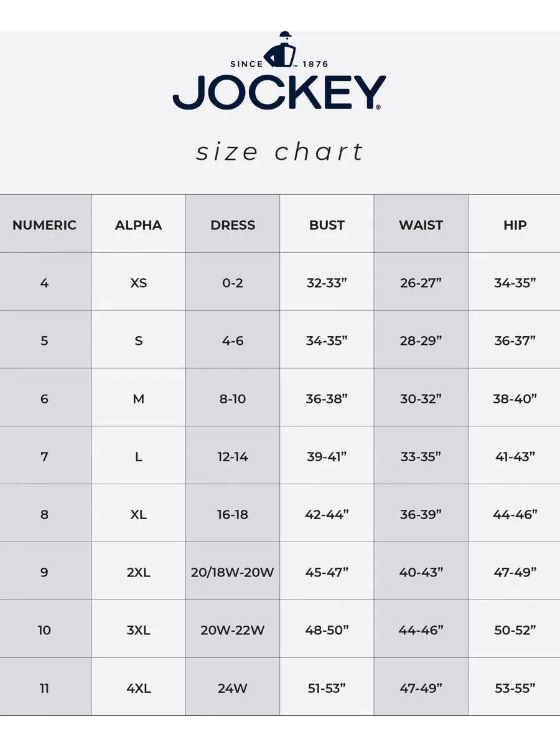The image size is (560, 747).
Task: Click the NUMERIC column header
Action: pos(44,225)
